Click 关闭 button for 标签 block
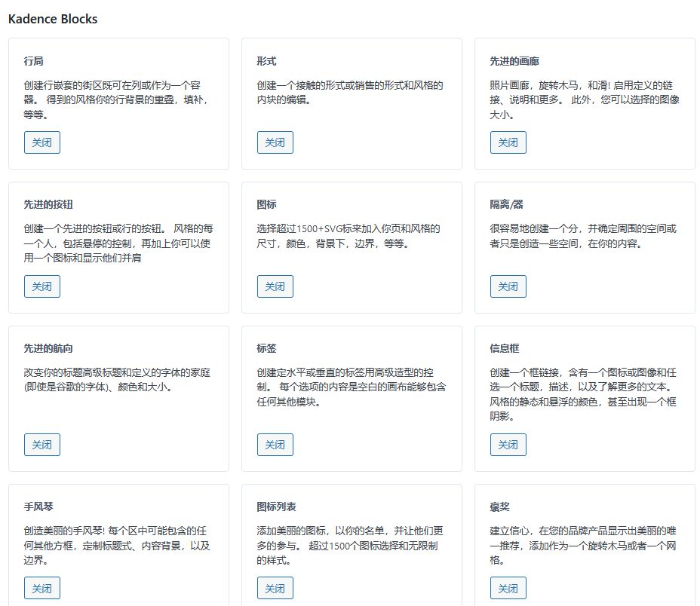 tap(275, 445)
